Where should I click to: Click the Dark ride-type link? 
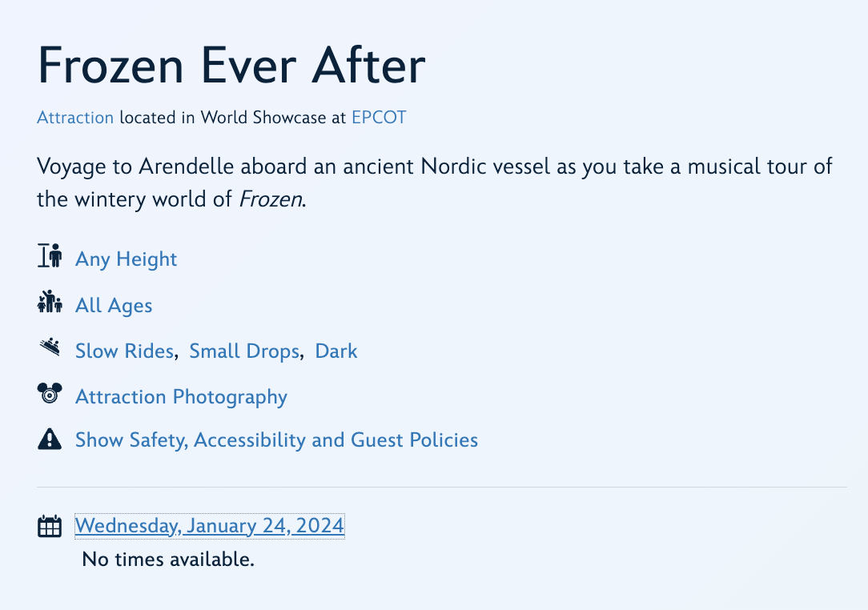(x=336, y=351)
